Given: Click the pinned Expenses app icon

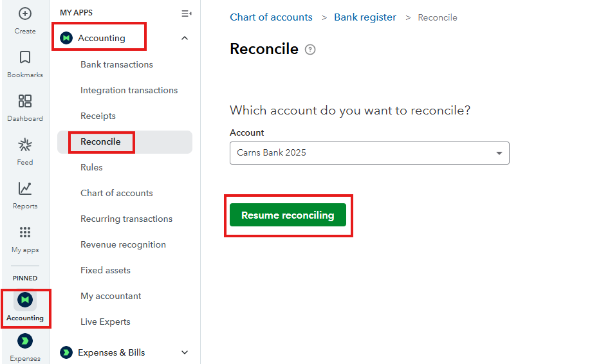Looking at the screenshot, I should pyautogui.click(x=25, y=341).
